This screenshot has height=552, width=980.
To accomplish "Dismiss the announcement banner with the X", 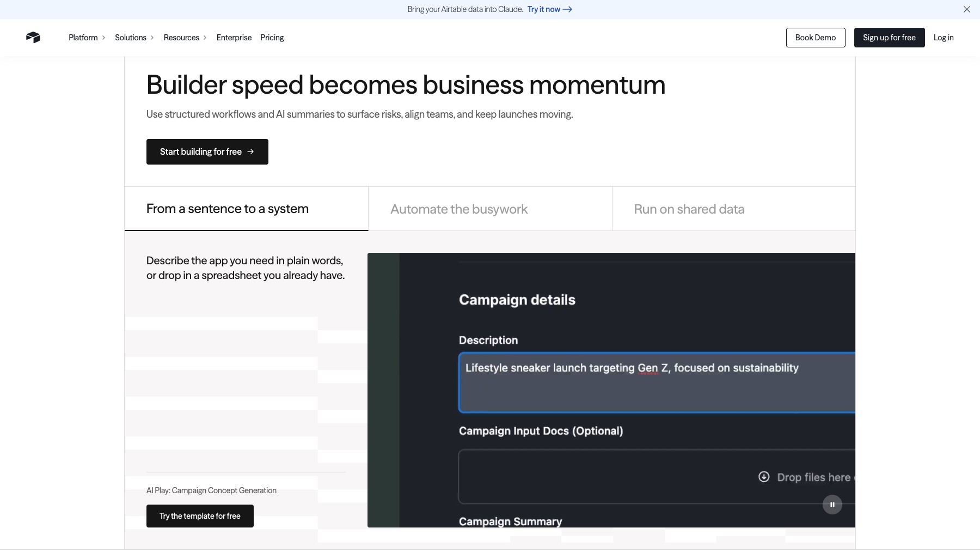I will tap(967, 9).
